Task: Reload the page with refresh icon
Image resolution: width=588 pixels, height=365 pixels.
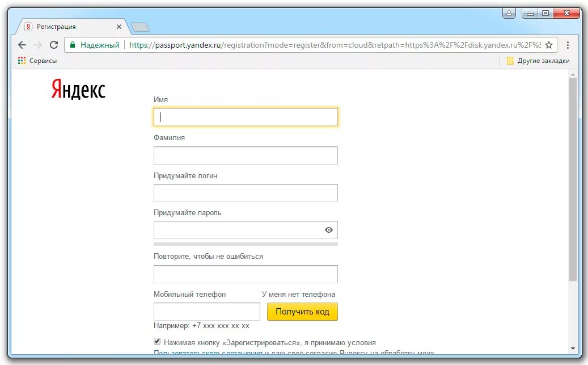Action: [x=54, y=45]
